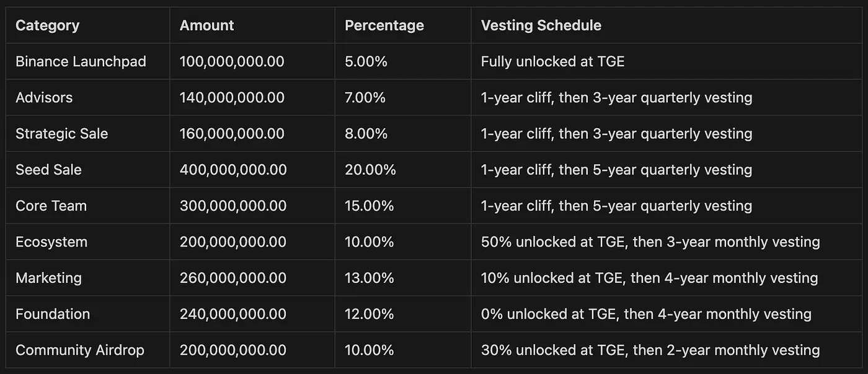868x374 pixels.
Task: Select the Seed Sale category cell
Action: (48, 170)
